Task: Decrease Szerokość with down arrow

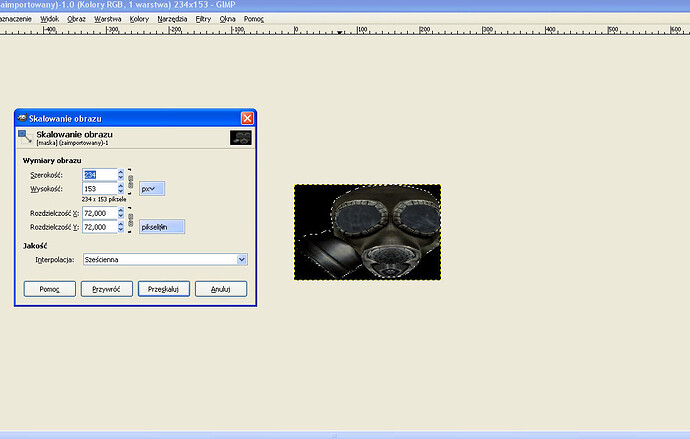Action: [x=121, y=178]
